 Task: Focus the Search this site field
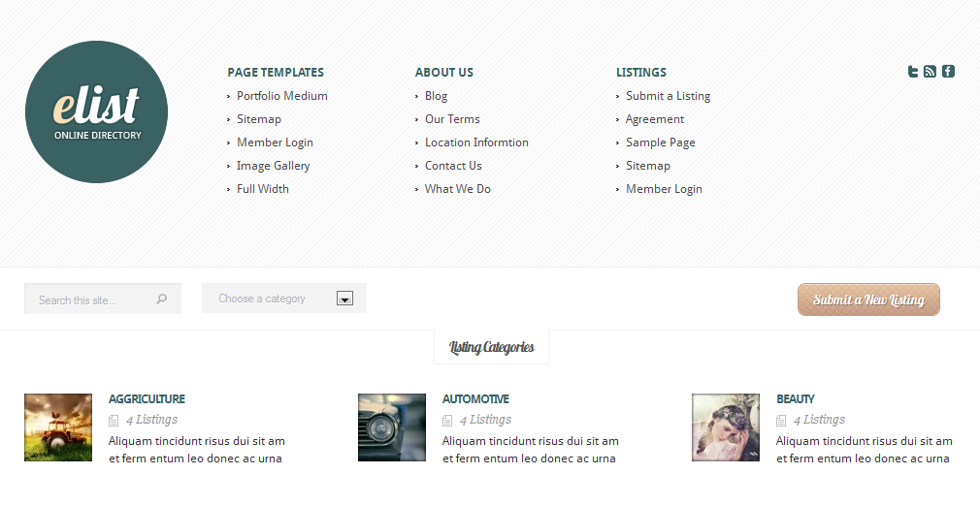[x=103, y=299]
